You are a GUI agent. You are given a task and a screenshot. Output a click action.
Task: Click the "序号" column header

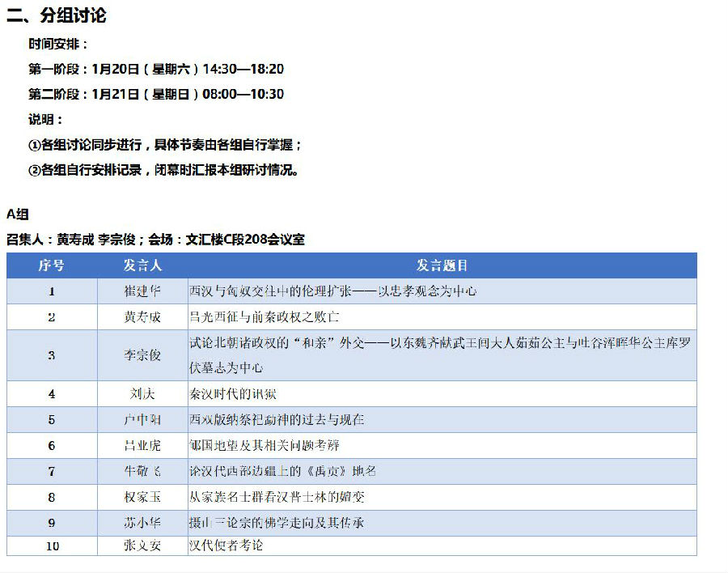pyautogui.click(x=52, y=265)
